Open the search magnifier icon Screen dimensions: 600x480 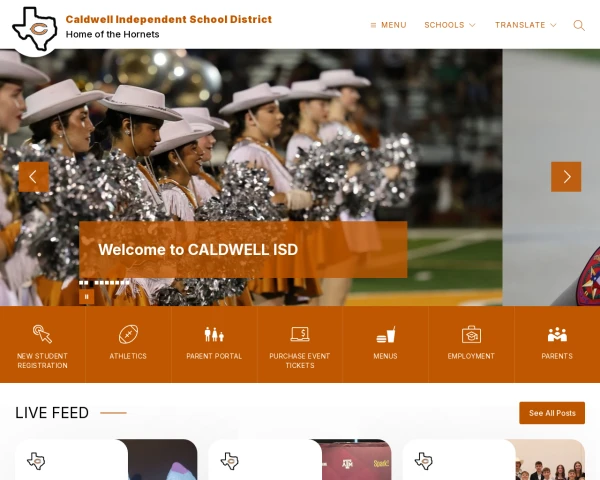[x=579, y=25]
